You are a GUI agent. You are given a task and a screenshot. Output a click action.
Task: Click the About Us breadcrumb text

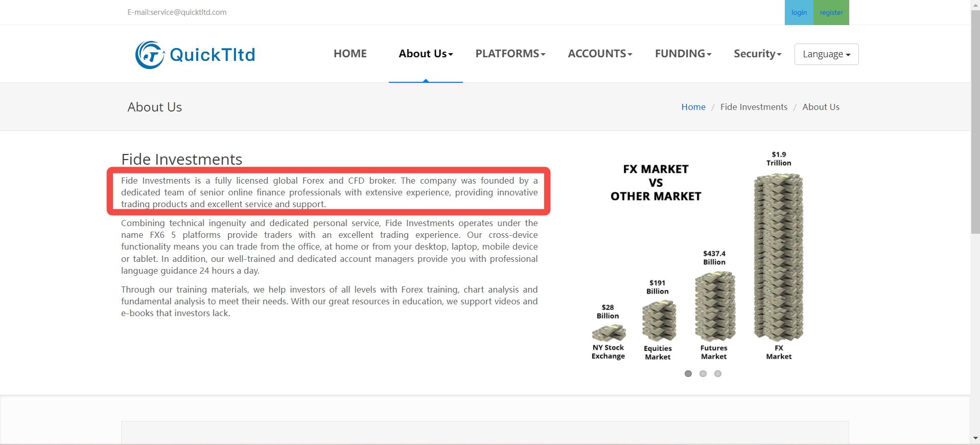coord(821,107)
